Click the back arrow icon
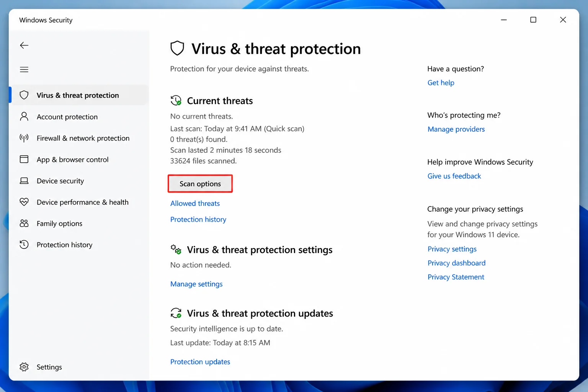This screenshot has width=588, height=392. [x=24, y=45]
